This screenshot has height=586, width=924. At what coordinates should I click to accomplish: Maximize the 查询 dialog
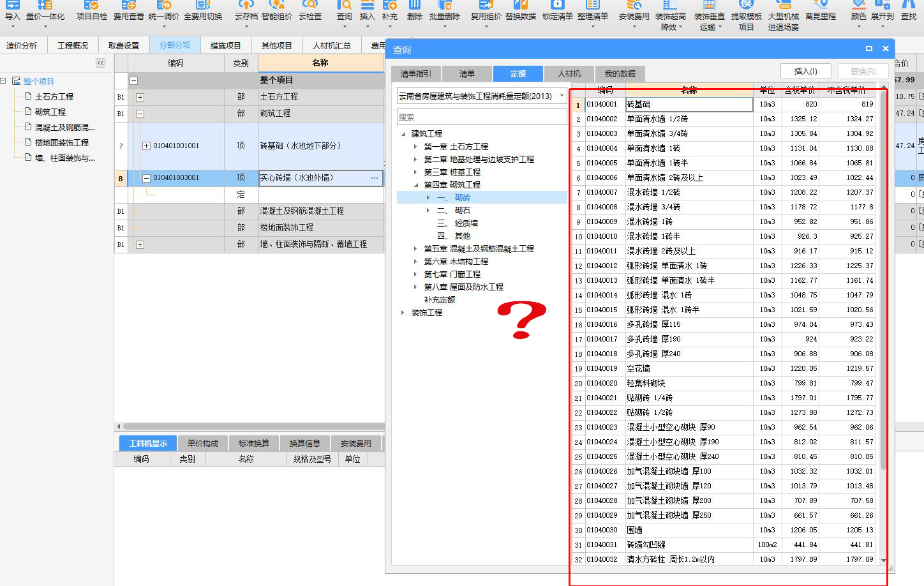tap(868, 49)
